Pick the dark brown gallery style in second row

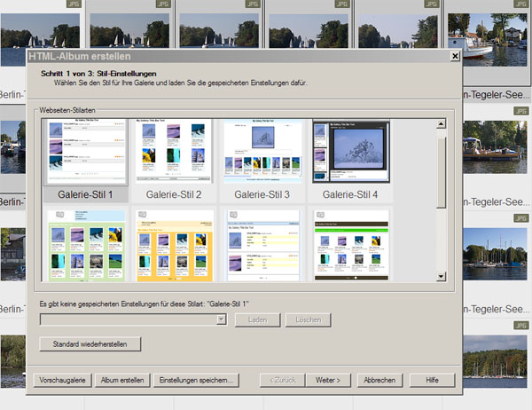pos(350,244)
